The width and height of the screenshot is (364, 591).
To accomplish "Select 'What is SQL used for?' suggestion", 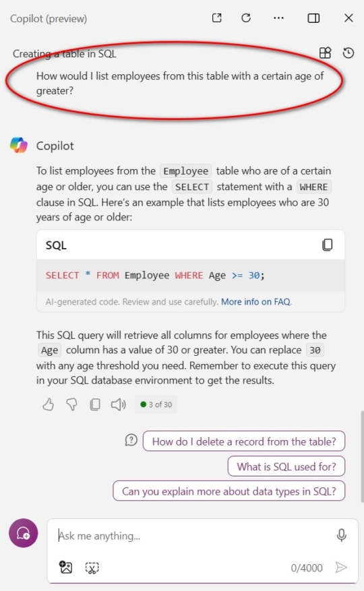I will click(286, 466).
